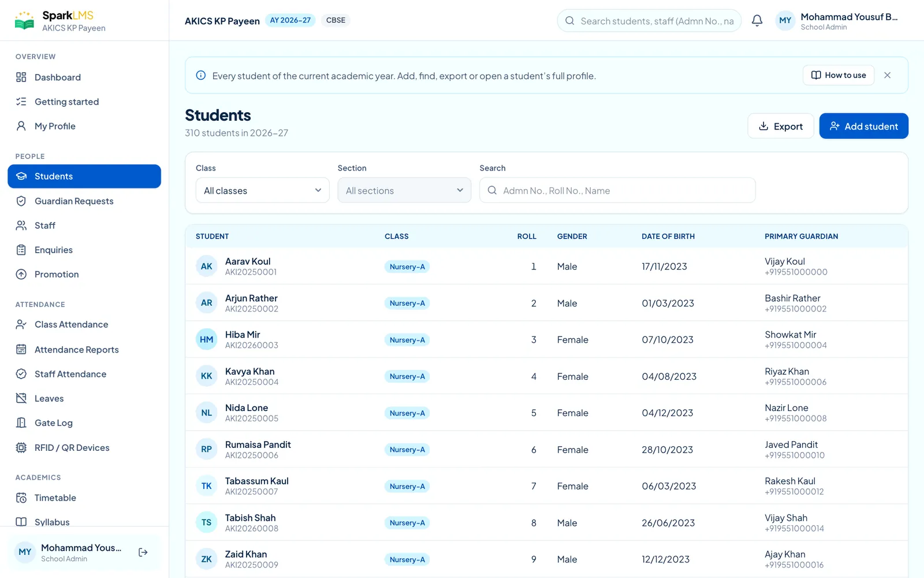
Task: Click the Admn No., Roll No., Name search field
Action: coord(617,190)
